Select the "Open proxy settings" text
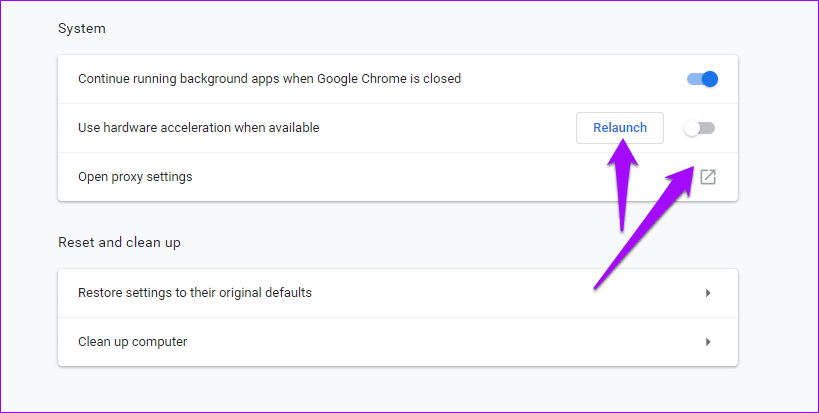 click(x=135, y=177)
